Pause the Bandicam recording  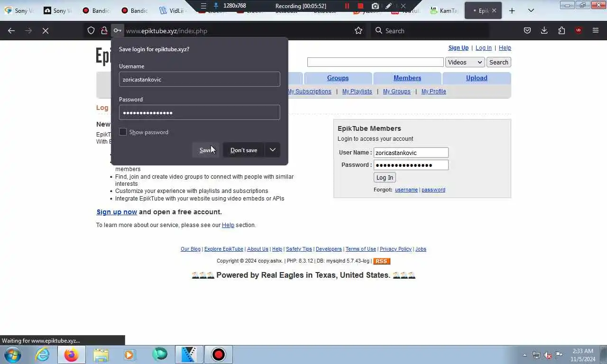347,6
